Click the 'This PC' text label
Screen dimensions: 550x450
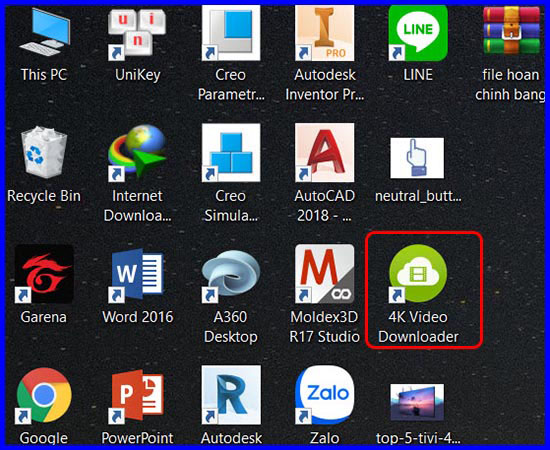(x=44, y=74)
